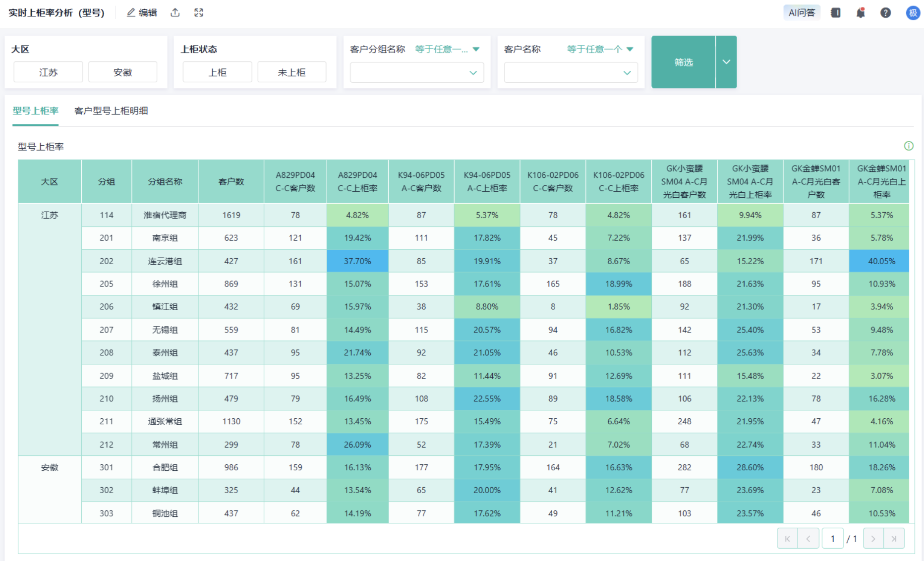
Task: Click the page number input field
Action: coord(833,538)
